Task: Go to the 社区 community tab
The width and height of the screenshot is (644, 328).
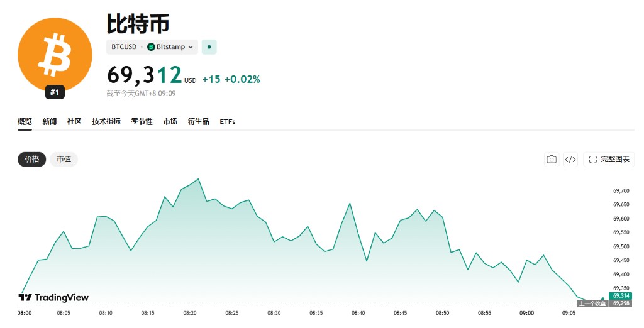Action: pos(74,121)
